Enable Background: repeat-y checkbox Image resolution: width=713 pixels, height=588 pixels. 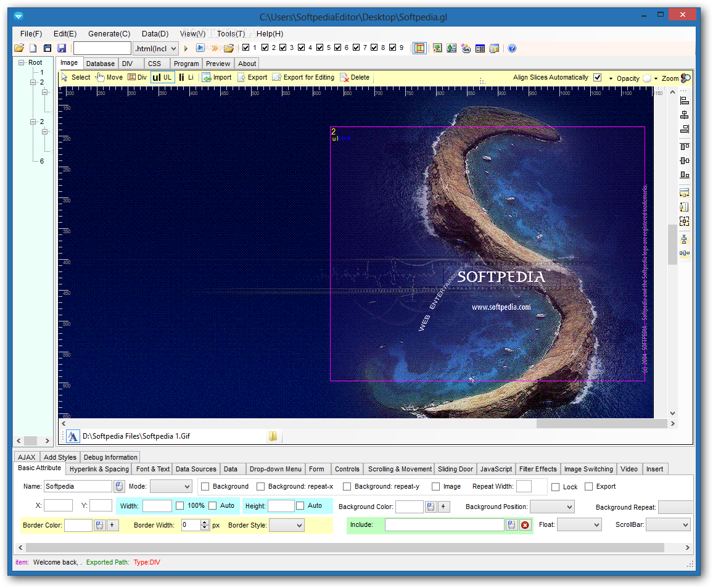(x=347, y=487)
